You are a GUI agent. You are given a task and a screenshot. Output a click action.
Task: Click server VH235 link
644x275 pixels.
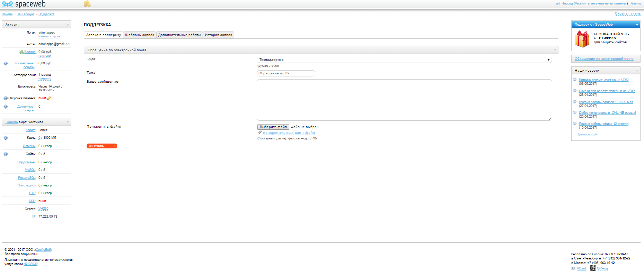pyautogui.click(x=43, y=209)
